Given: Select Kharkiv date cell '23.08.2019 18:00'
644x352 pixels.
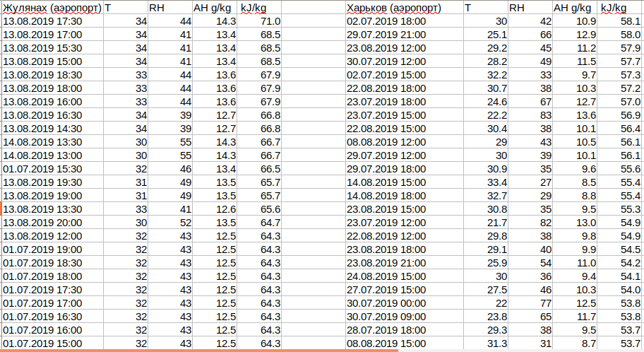Looking at the screenshot, I should pos(405,250).
